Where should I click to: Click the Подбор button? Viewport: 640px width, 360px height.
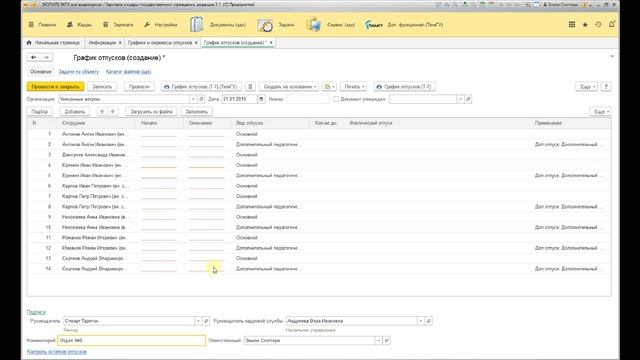(40, 111)
